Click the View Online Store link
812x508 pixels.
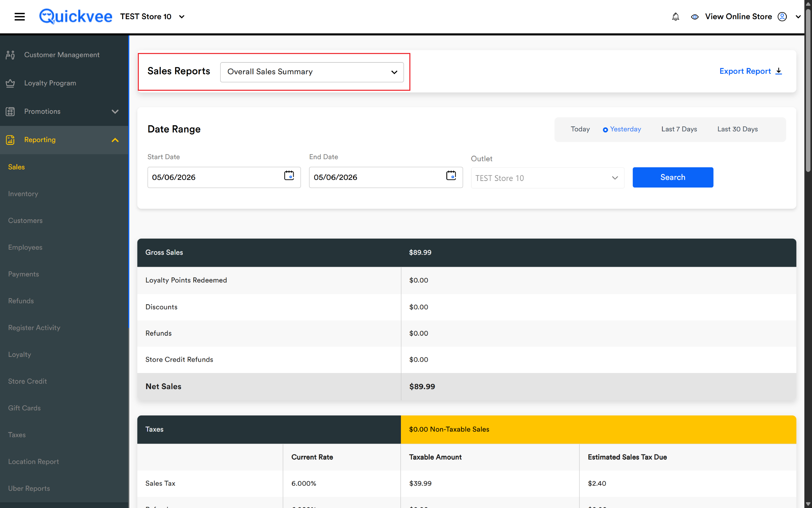[x=738, y=17]
